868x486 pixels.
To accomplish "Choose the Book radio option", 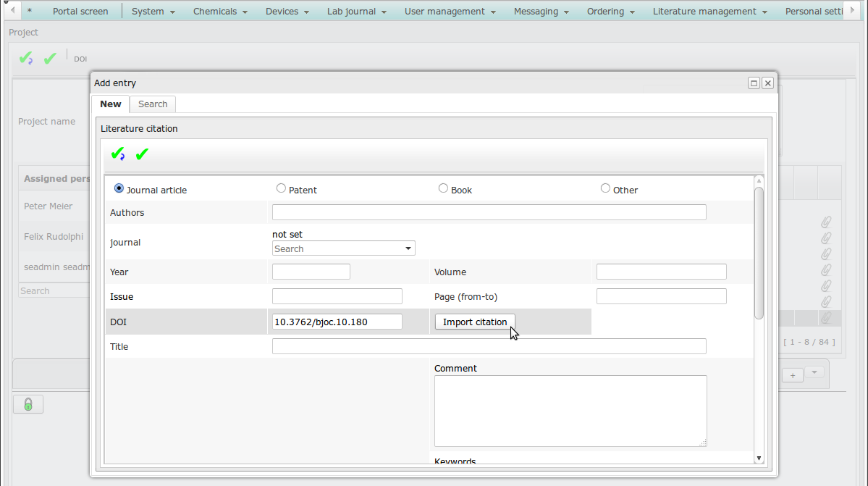I will (443, 188).
